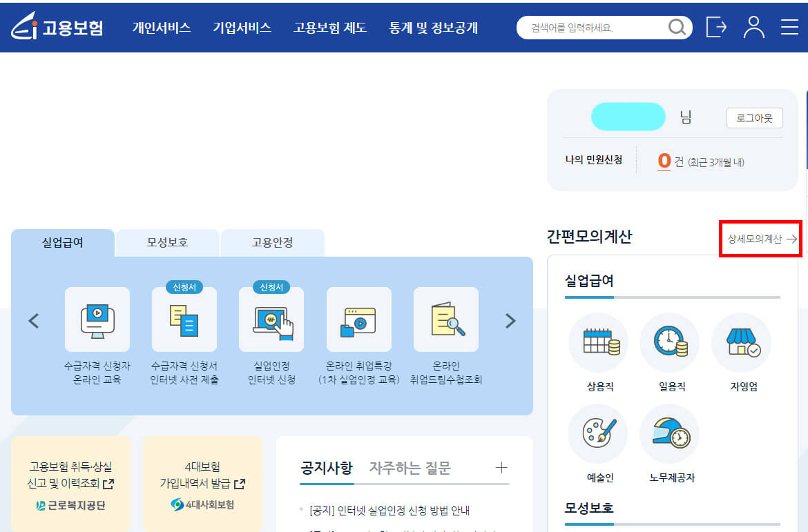Expand the notices with the plus icon
This screenshot has height=532, width=808.
point(500,468)
